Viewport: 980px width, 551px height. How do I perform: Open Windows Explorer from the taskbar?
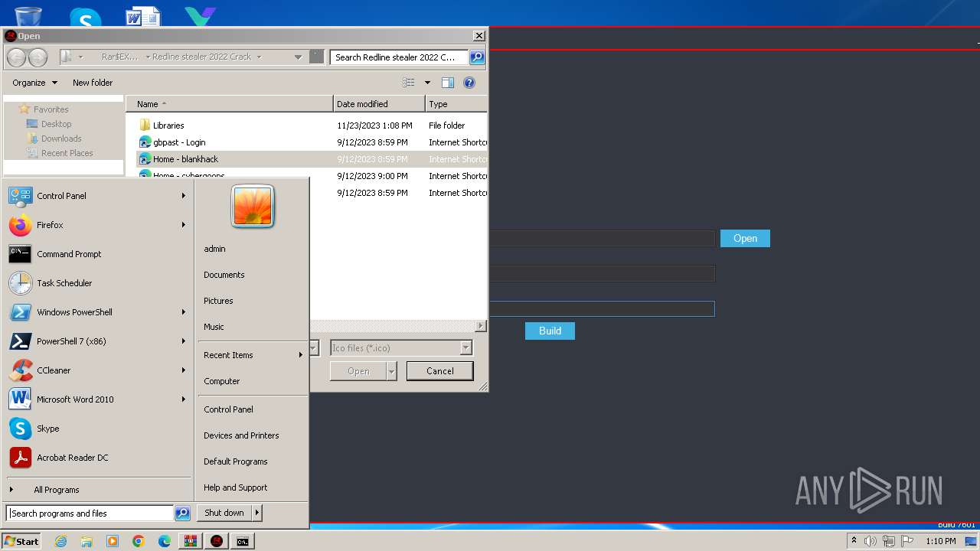pyautogui.click(x=87, y=541)
